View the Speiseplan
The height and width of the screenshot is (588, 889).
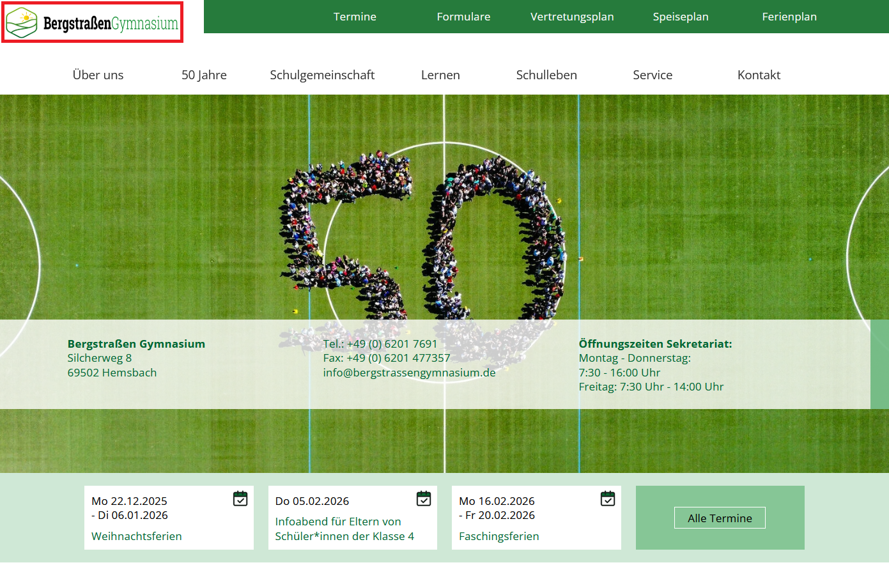point(681,17)
